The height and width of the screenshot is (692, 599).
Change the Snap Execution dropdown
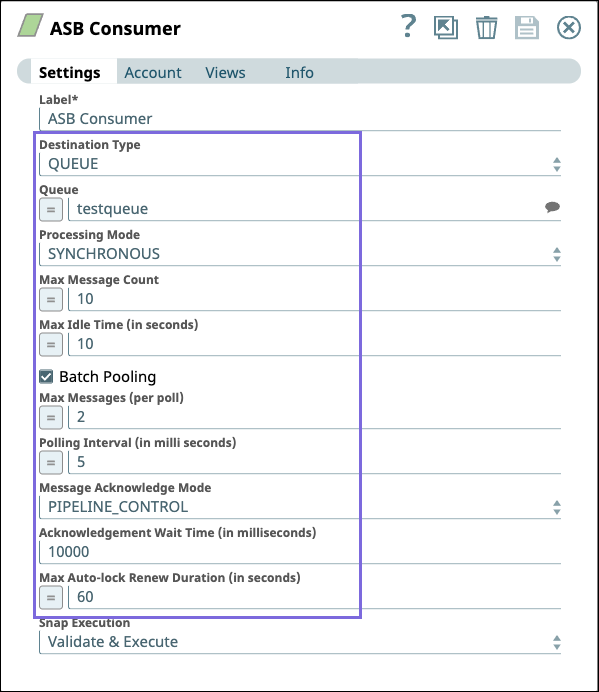[x=300, y=642]
